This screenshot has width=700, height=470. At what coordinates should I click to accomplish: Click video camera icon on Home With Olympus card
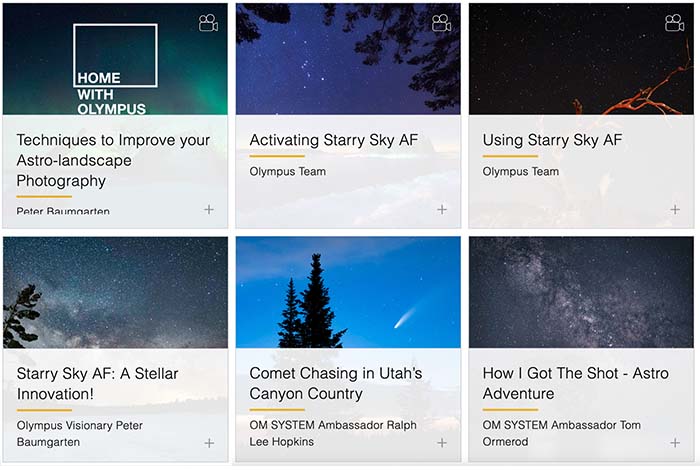pyautogui.click(x=208, y=23)
